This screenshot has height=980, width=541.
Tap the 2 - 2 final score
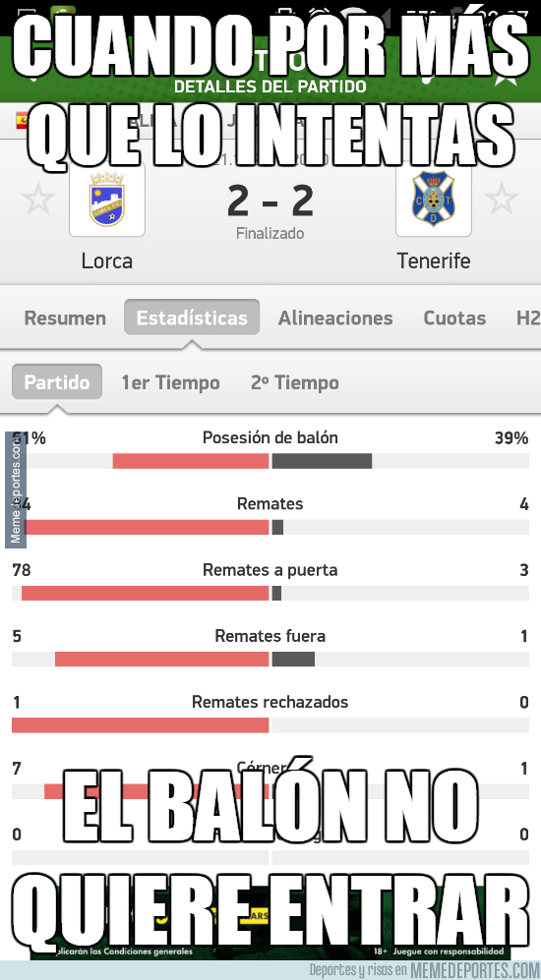point(270,202)
